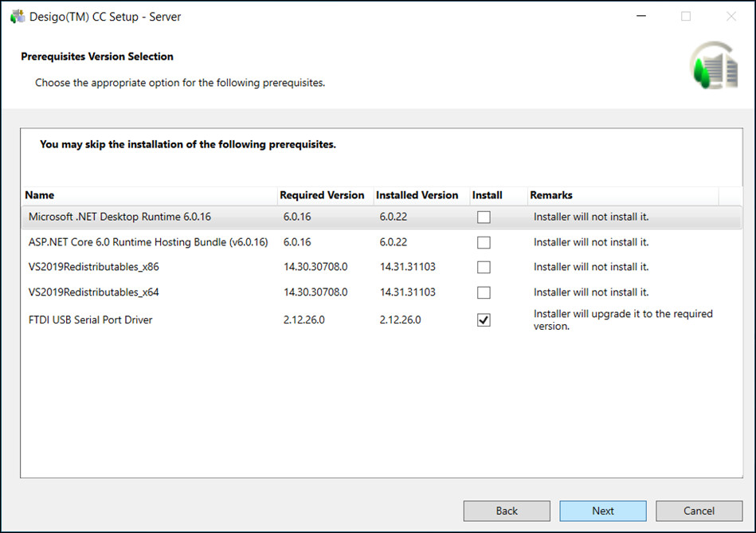756x533 pixels.
Task: Click the Installed Version column header
Action: 417,195
